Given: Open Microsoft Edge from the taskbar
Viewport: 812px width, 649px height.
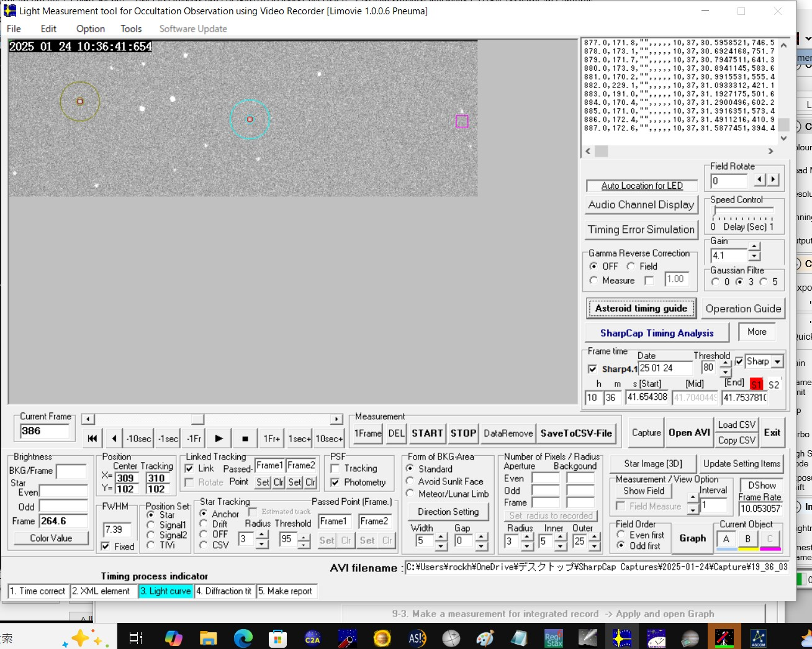Looking at the screenshot, I should point(243,638).
